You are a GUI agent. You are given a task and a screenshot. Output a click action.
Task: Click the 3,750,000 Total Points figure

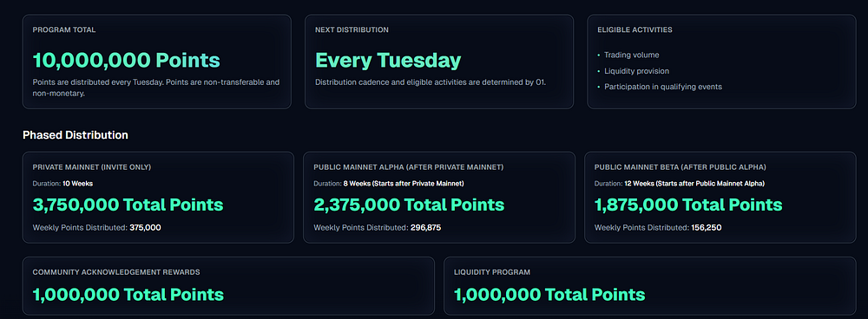[128, 205]
